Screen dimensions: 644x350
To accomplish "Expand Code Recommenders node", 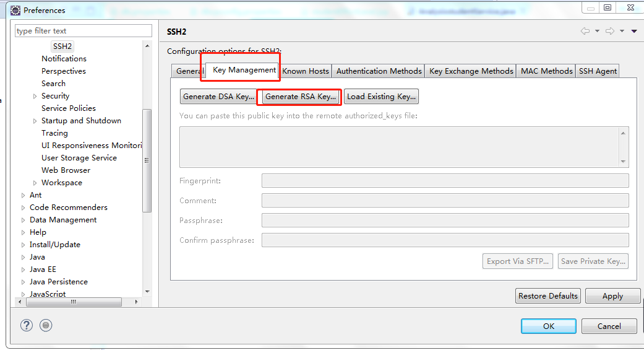I will (x=23, y=208).
